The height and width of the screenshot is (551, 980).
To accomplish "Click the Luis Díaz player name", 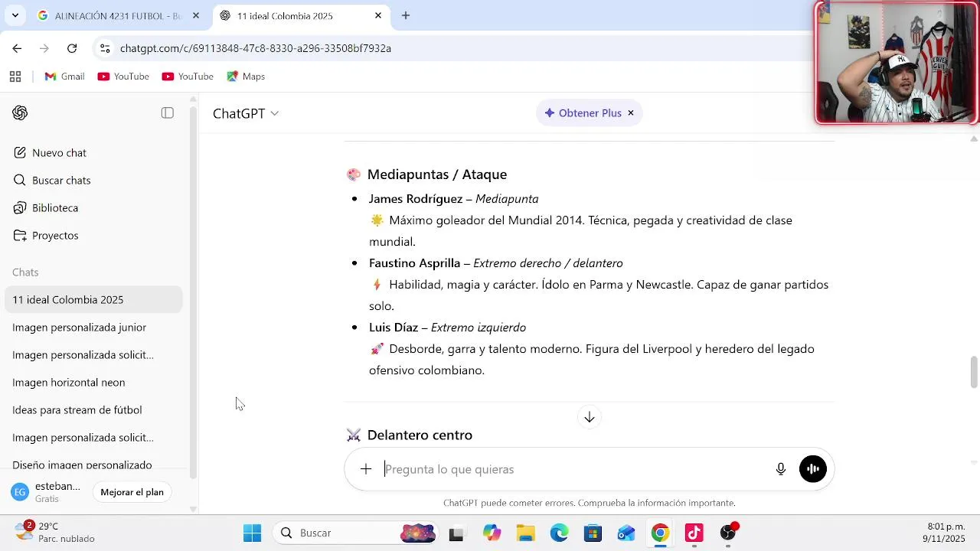I will (394, 328).
